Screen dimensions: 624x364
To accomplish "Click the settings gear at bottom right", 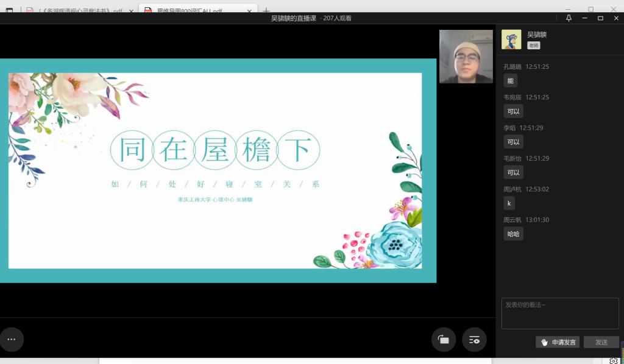I will tap(614, 361).
